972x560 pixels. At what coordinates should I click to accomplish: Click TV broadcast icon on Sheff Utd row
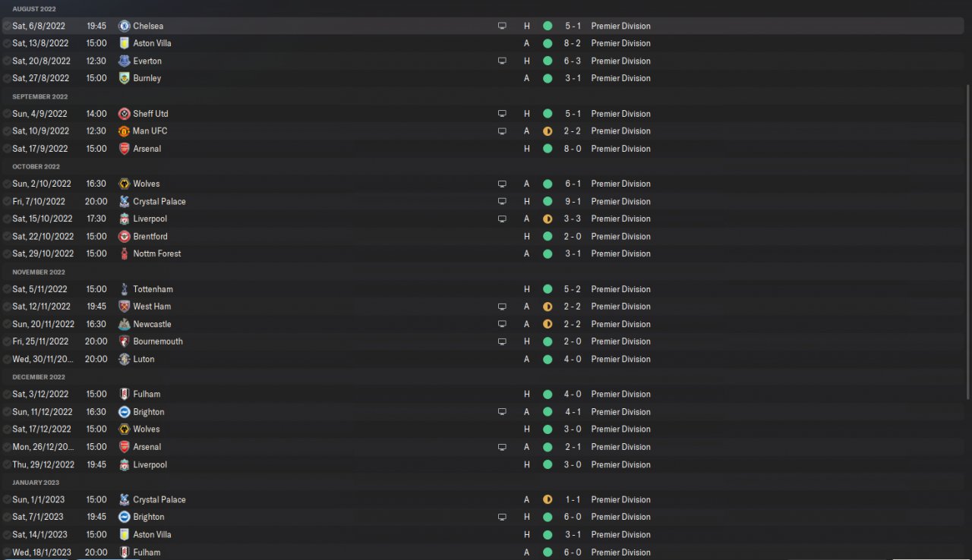pos(502,114)
